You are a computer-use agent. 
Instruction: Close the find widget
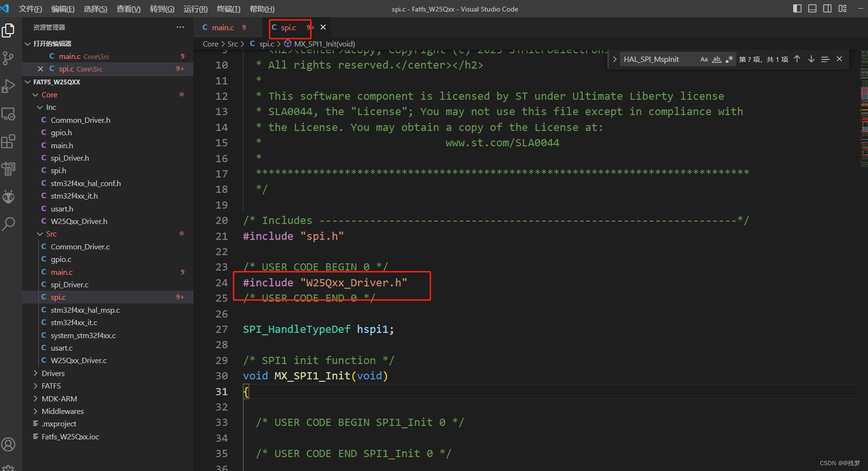[x=839, y=59]
